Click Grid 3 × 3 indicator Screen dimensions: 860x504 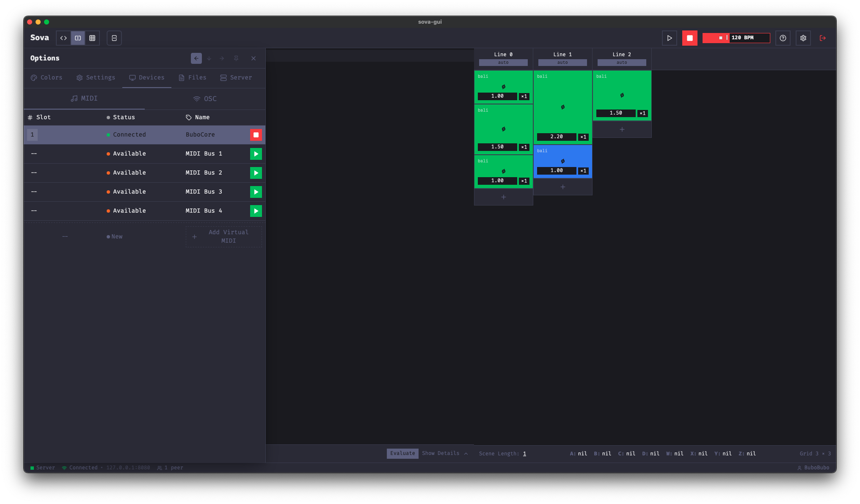pyautogui.click(x=815, y=454)
